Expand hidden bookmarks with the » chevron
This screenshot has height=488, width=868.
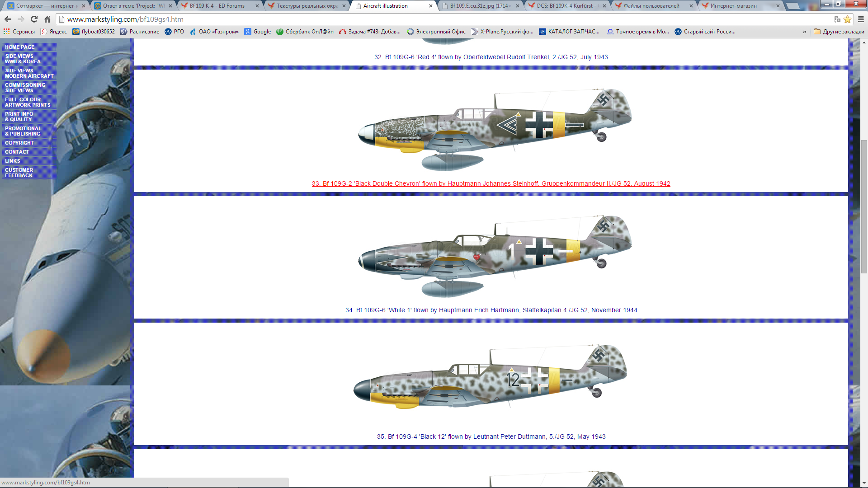pyautogui.click(x=804, y=32)
